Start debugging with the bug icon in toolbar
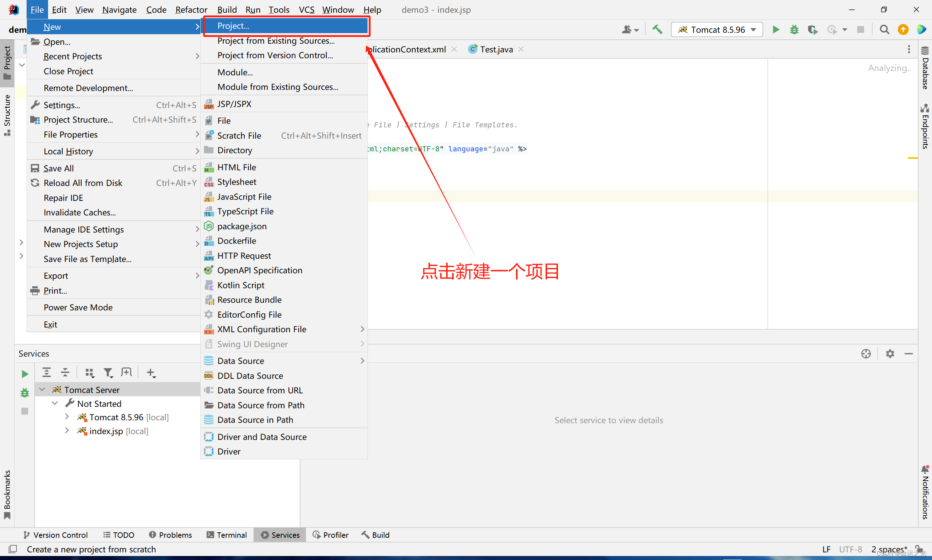This screenshot has height=560, width=932. pos(794,29)
